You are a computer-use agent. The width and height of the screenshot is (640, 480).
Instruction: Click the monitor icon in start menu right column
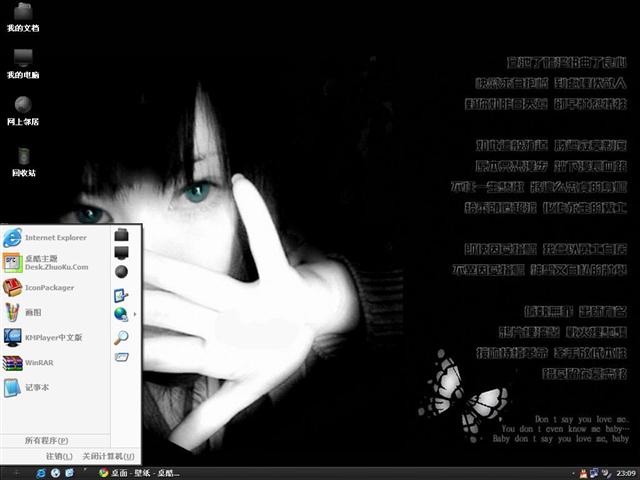click(x=121, y=253)
